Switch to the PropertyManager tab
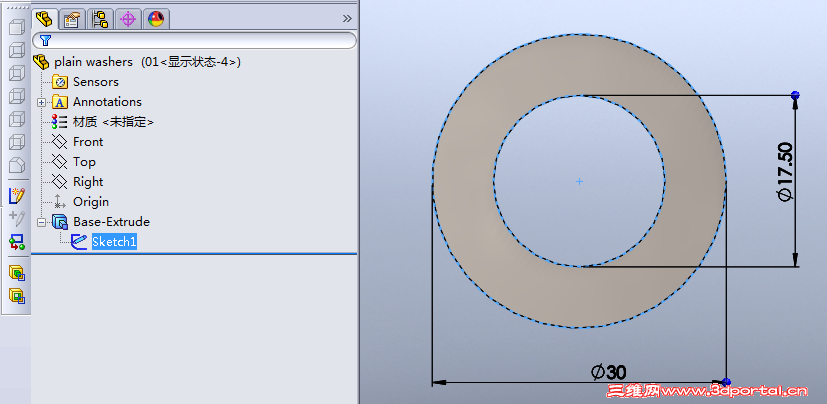The height and width of the screenshot is (404, 827). point(71,20)
